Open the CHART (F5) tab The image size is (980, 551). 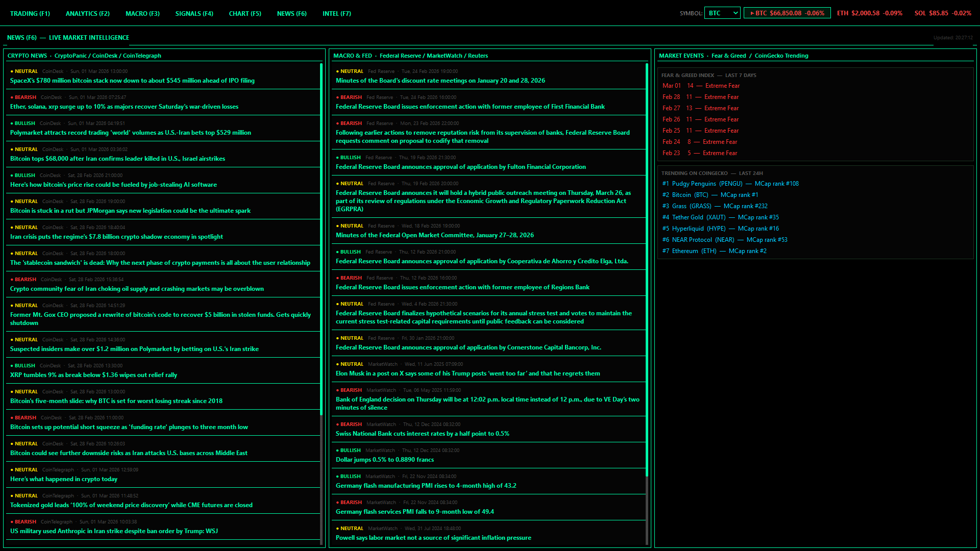pyautogui.click(x=245, y=14)
